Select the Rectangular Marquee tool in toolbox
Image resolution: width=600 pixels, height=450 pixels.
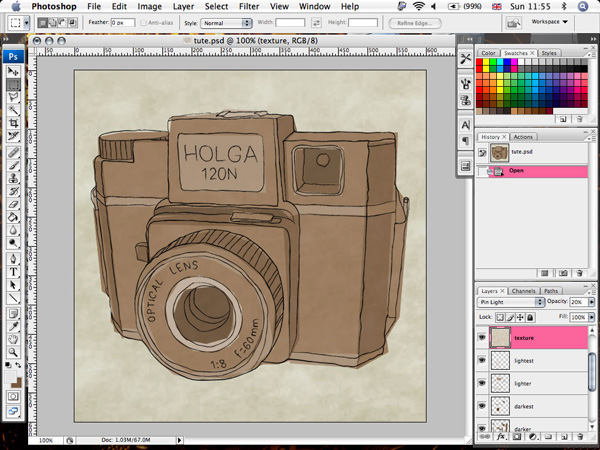click(x=13, y=84)
